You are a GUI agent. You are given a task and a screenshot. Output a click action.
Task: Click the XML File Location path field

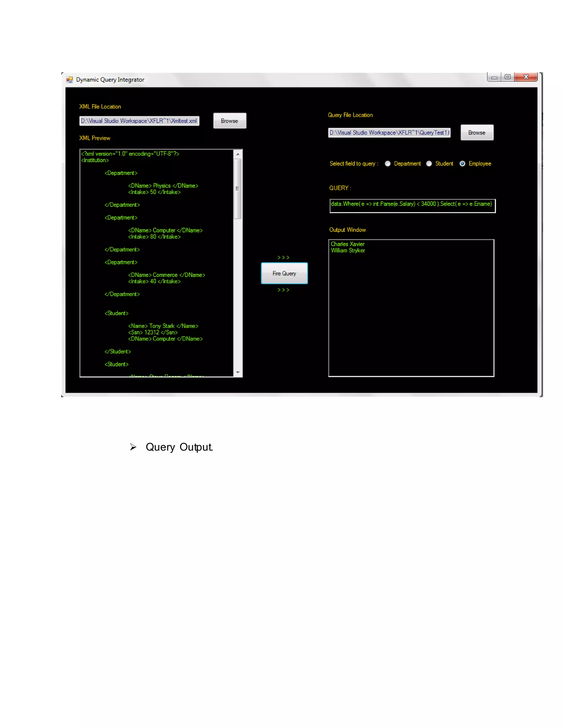coord(139,121)
